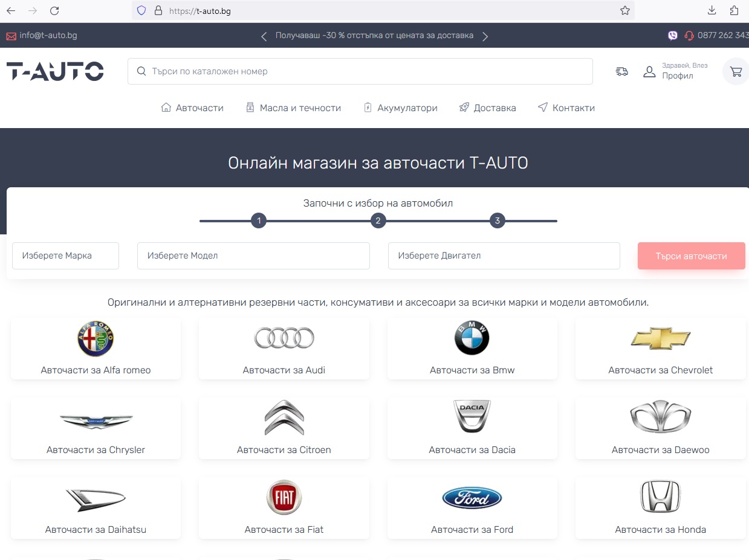Show next promo banner message
The height and width of the screenshot is (560, 749).
[x=485, y=36]
